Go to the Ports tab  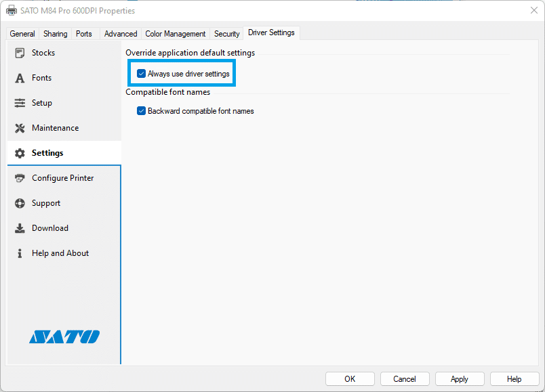click(x=84, y=34)
